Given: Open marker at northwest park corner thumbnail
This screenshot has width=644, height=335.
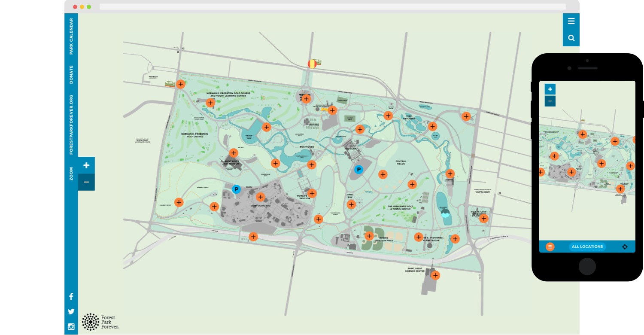Looking at the screenshot, I should pyautogui.click(x=181, y=84).
